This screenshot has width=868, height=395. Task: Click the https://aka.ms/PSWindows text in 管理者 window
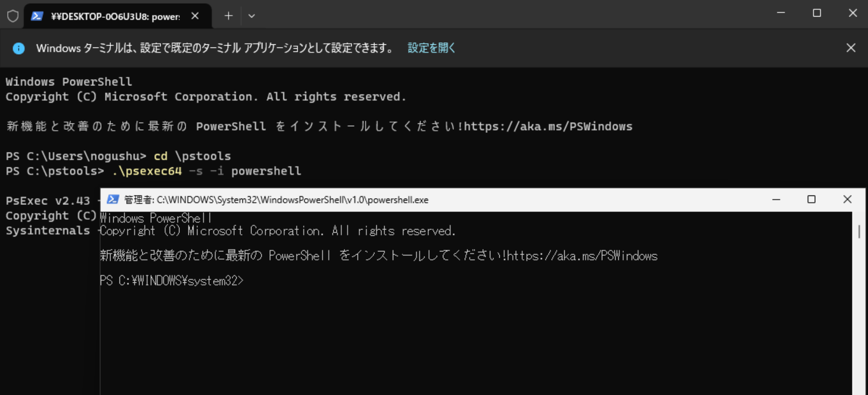pos(582,256)
